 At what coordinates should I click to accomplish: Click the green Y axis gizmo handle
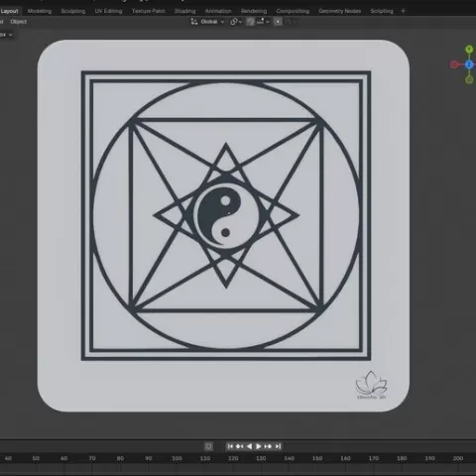pyautogui.click(x=469, y=50)
